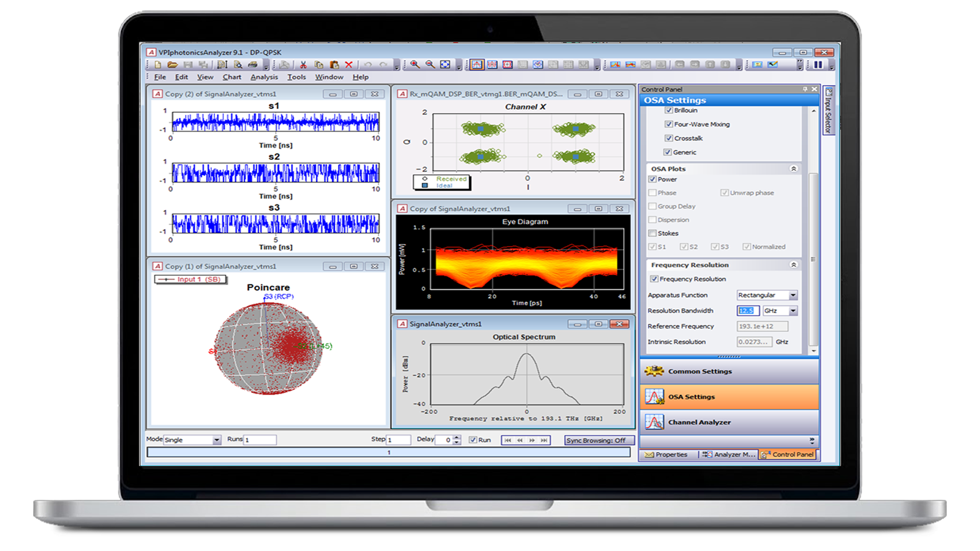Click the zoom out magnifier icon

point(430,64)
